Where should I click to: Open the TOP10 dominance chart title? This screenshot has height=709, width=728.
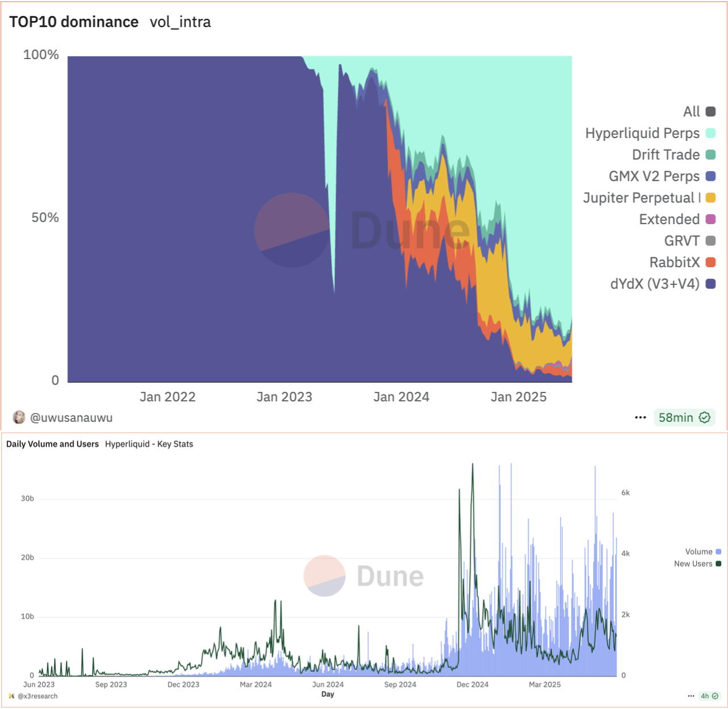(74, 22)
